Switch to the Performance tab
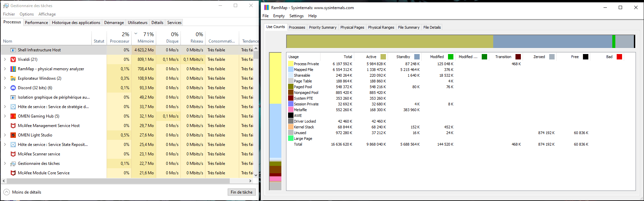 point(36,23)
